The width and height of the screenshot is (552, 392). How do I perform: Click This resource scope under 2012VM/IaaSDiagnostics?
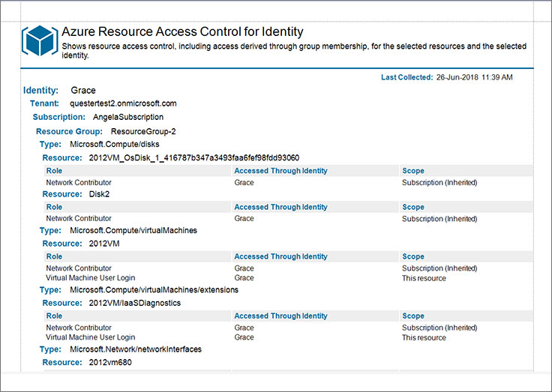click(x=424, y=337)
